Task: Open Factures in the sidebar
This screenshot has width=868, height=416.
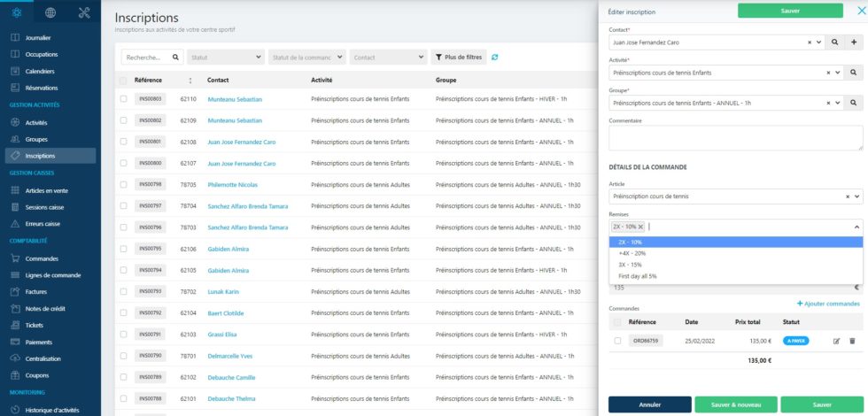Action: point(35,291)
